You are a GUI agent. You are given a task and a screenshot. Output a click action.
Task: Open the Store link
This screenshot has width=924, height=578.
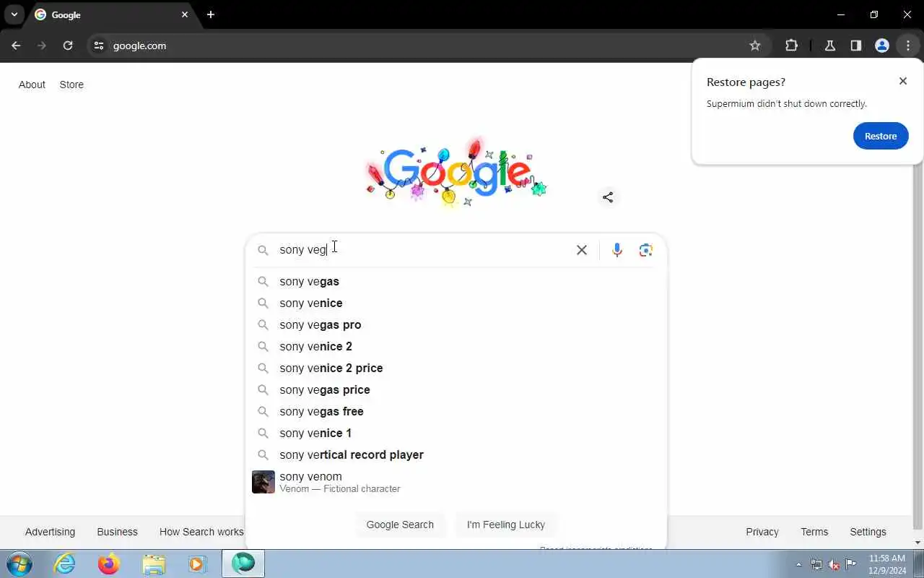point(71,85)
